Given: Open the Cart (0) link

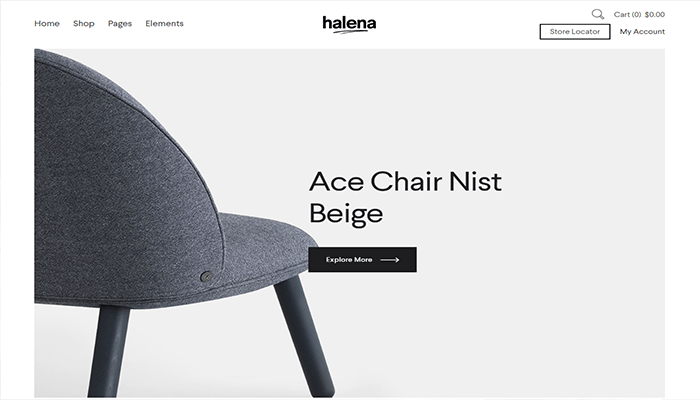Looking at the screenshot, I should pyautogui.click(x=627, y=14).
